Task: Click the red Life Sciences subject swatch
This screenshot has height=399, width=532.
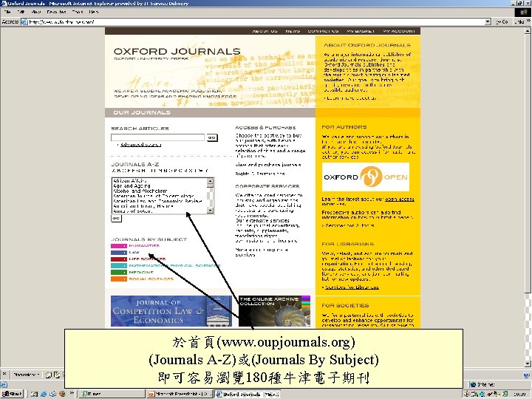Action: (x=119, y=259)
